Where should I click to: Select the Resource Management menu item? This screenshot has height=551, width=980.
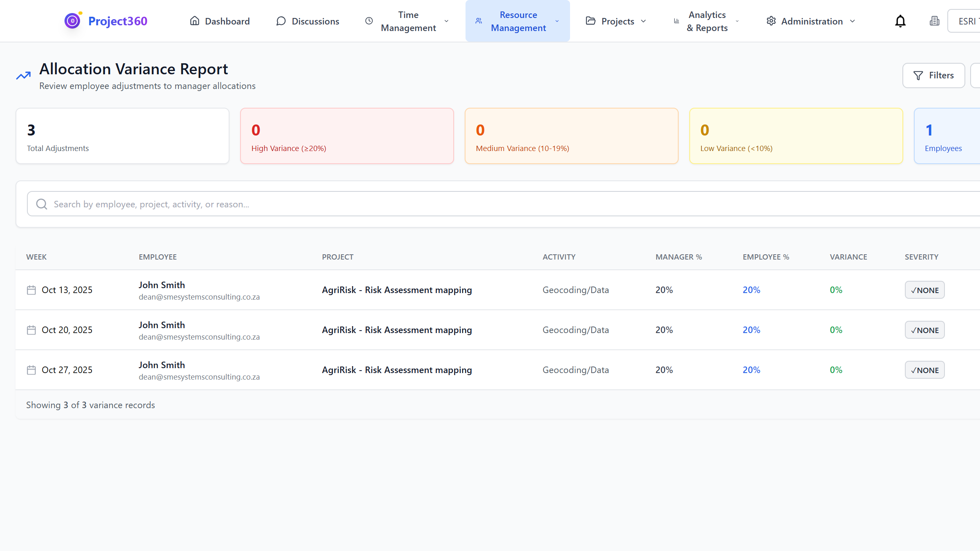point(518,21)
